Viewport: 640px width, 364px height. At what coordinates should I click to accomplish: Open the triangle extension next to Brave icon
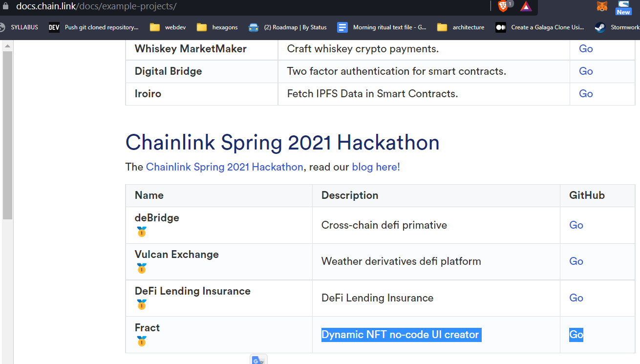(x=525, y=7)
